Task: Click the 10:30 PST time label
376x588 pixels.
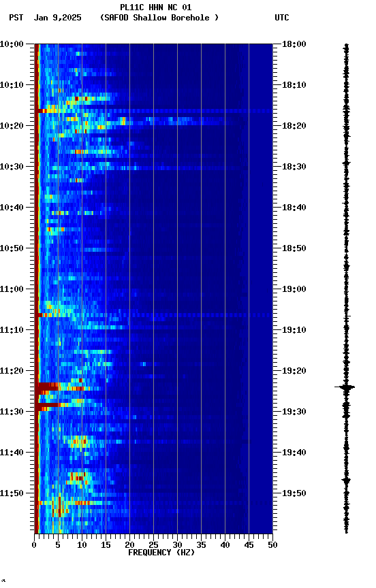Action: click(x=12, y=167)
